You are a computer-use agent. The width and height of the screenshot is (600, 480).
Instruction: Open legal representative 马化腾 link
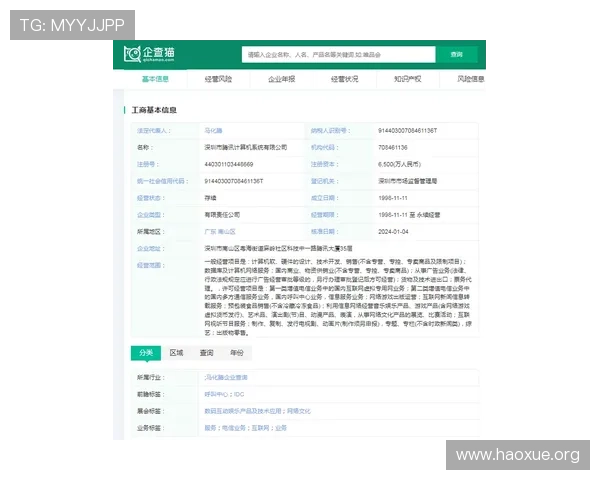pos(213,131)
